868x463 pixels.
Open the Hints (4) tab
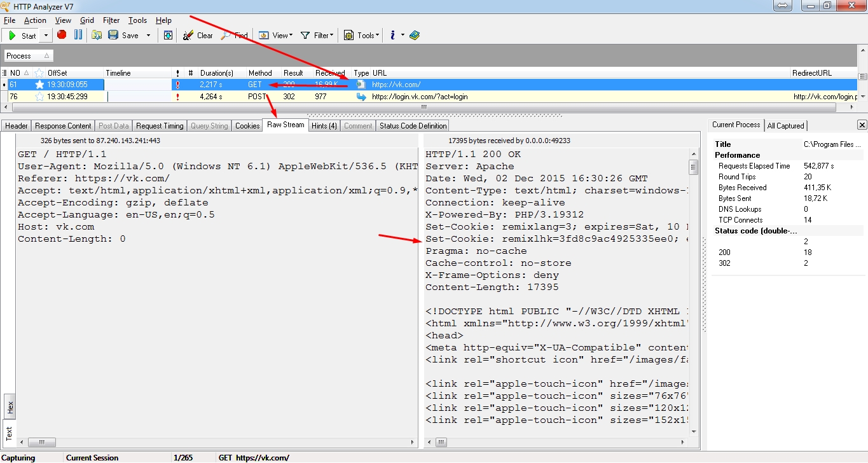324,126
